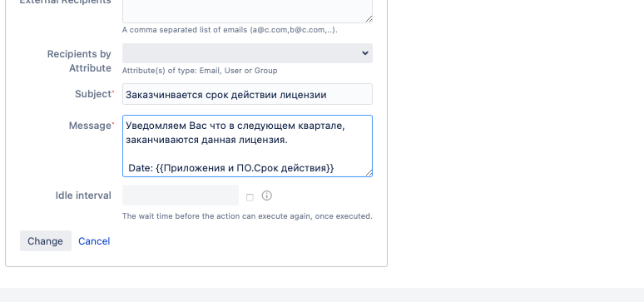
Task: Click 'Attribute(s) of type: Email, User or Group' text
Action: coord(200,71)
